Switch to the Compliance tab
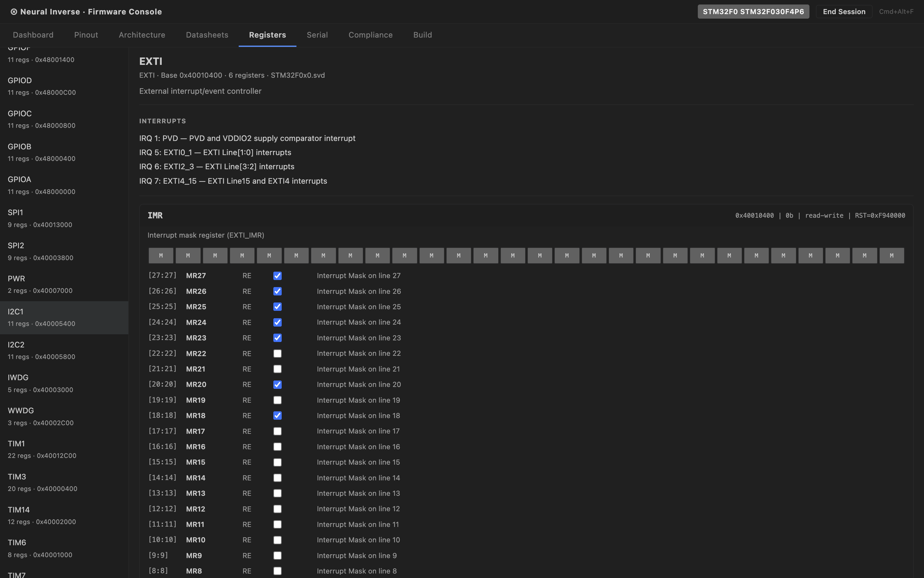The image size is (924, 578). click(370, 35)
